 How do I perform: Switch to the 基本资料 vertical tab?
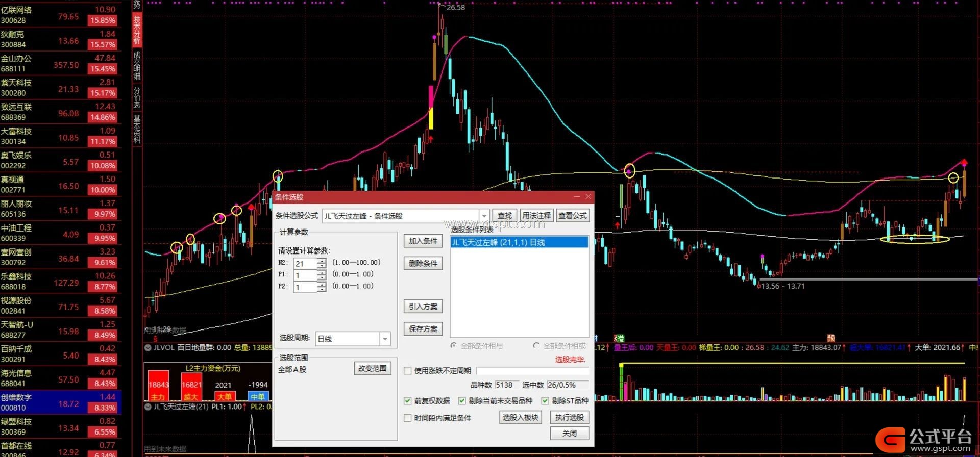[x=137, y=129]
